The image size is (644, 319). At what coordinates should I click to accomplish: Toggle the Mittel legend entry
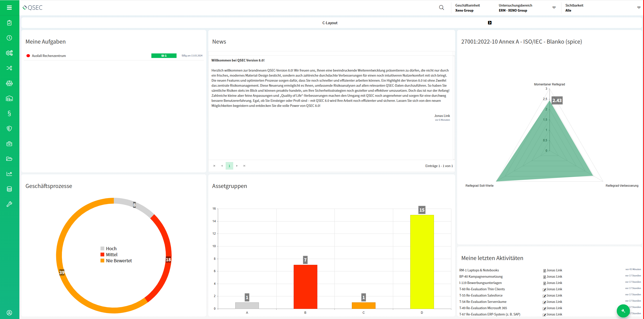(x=111, y=255)
